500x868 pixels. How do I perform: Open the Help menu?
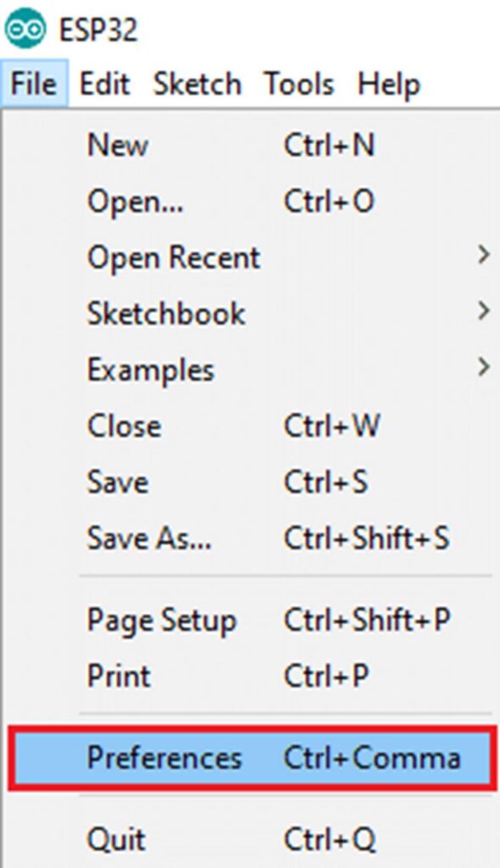tap(389, 84)
